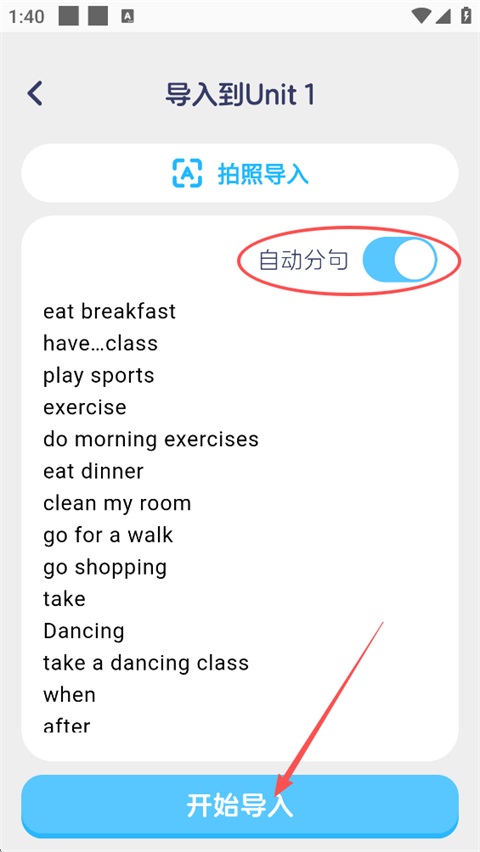480x852 pixels.
Task: Place cursor on 'take a dancing class' line
Action: coord(146,663)
